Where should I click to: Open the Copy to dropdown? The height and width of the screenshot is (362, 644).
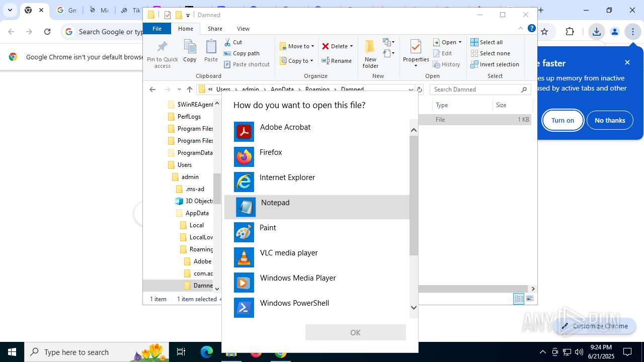pos(296,61)
